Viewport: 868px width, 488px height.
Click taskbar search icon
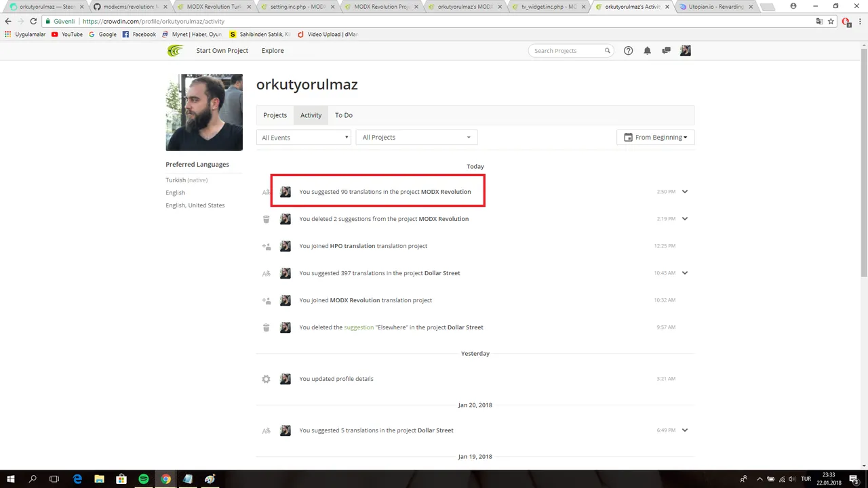(33, 479)
